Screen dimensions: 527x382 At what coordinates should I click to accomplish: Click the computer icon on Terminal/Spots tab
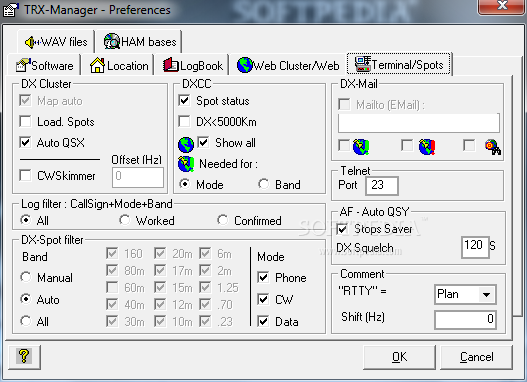pyautogui.click(x=363, y=64)
